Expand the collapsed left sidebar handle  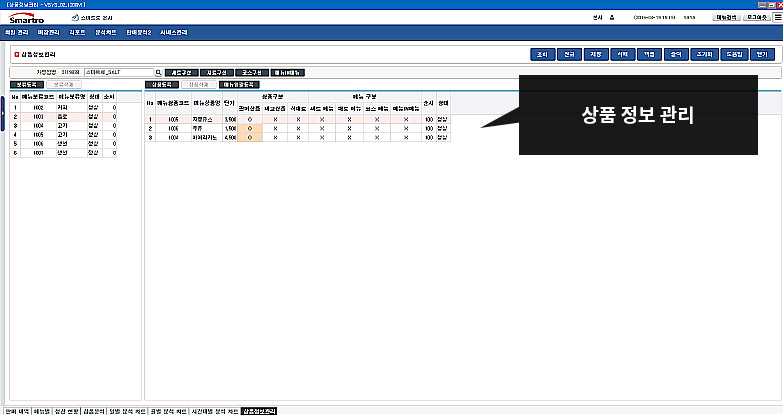(x=2, y=114)
